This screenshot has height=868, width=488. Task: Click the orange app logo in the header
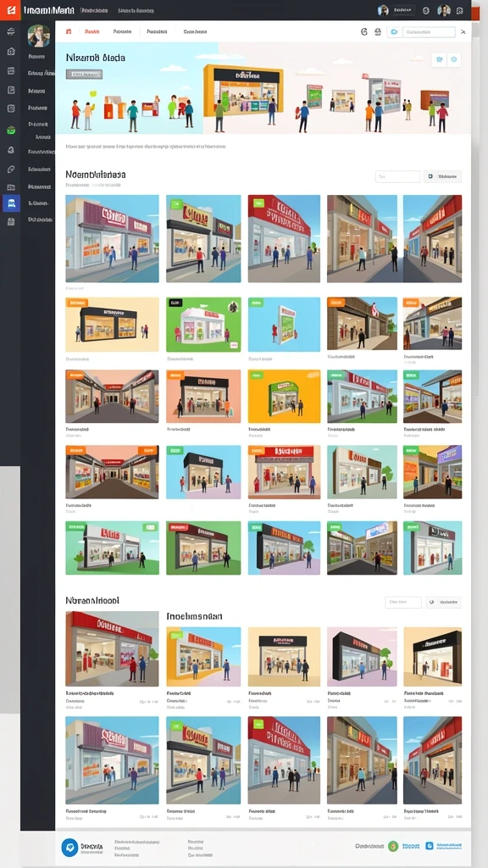[10, 10]
